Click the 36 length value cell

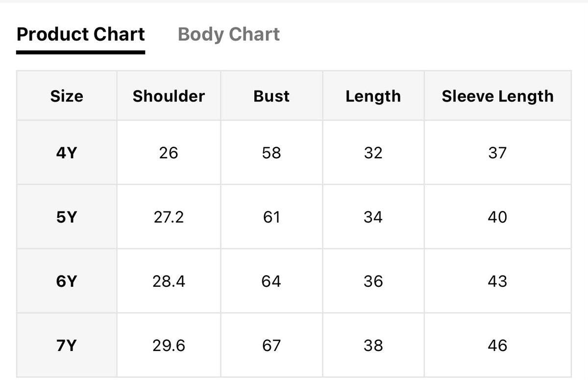[x=373, y=281]
